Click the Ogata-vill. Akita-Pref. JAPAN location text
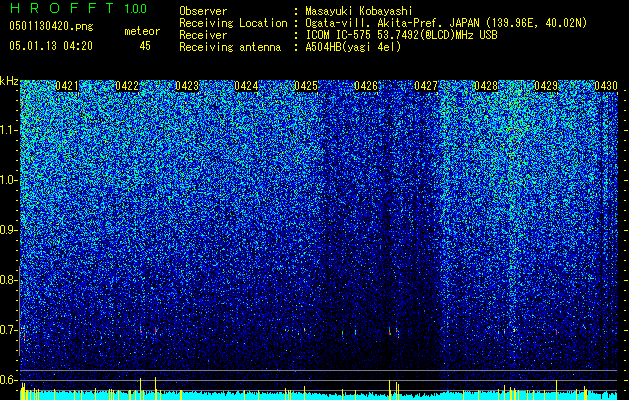 point(446,23)
